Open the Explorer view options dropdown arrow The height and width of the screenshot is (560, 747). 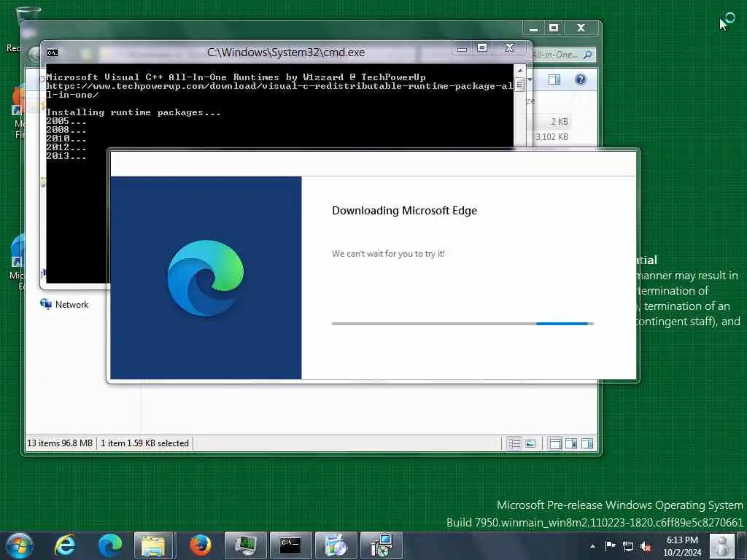click(530, 79)
